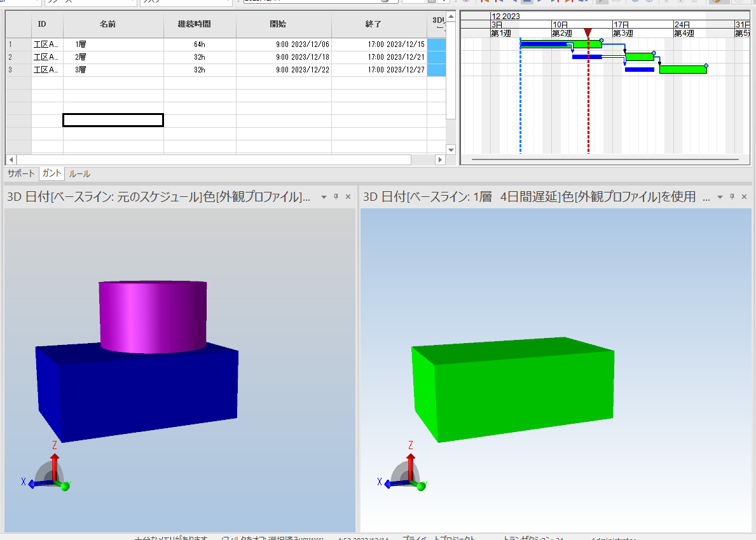Select row number 1 header
Viewport: 756px width, 540px height.
pyautogui.click(x=18, y=44)
